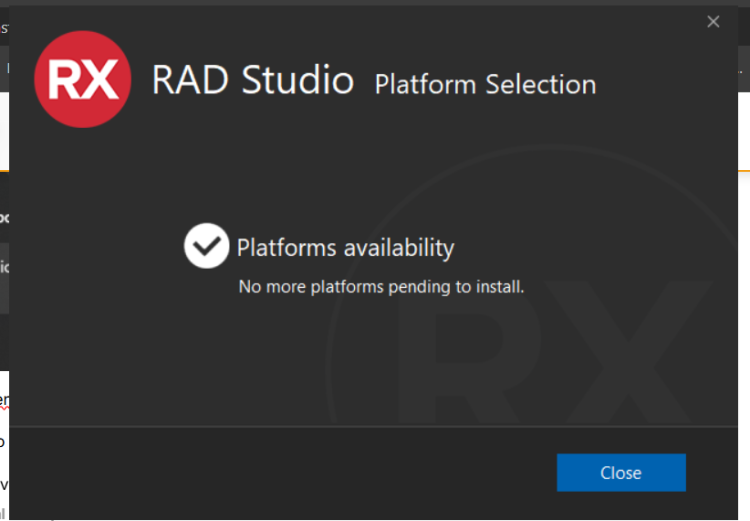Select 'No more platforms pending to install.' text
750x521 pixels.
(x=381, y=287)
